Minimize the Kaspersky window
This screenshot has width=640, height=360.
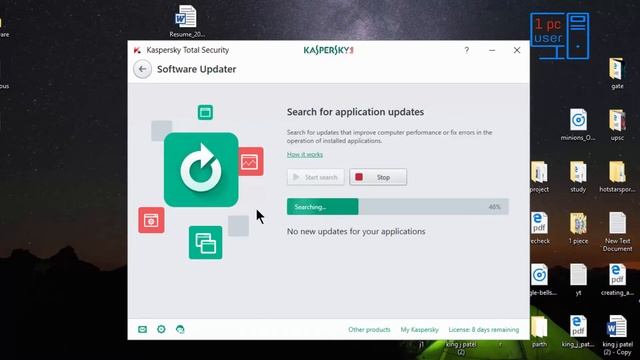tap(492, 50)
